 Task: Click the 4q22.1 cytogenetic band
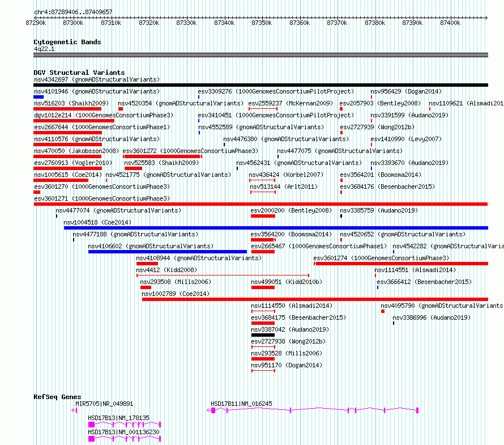[x=260, y=55]
